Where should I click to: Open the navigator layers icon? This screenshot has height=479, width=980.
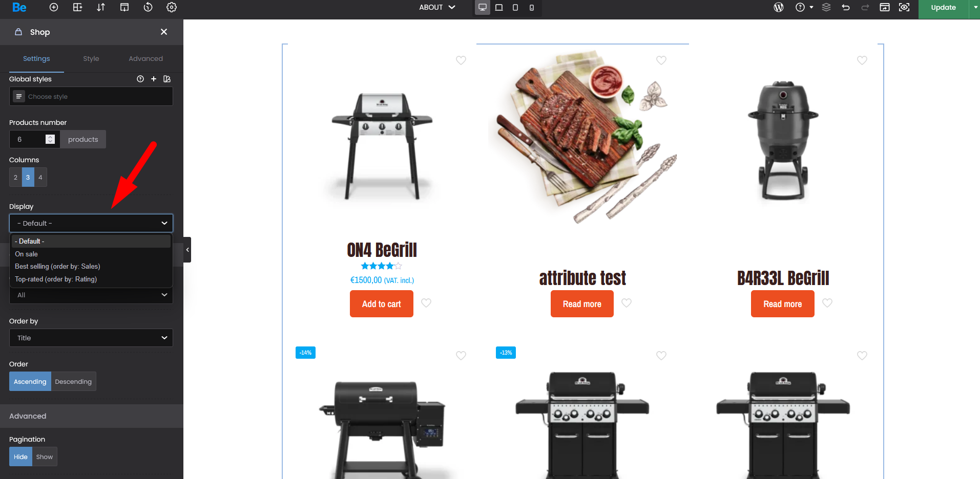pyautogui.click(x=826, y=7)
